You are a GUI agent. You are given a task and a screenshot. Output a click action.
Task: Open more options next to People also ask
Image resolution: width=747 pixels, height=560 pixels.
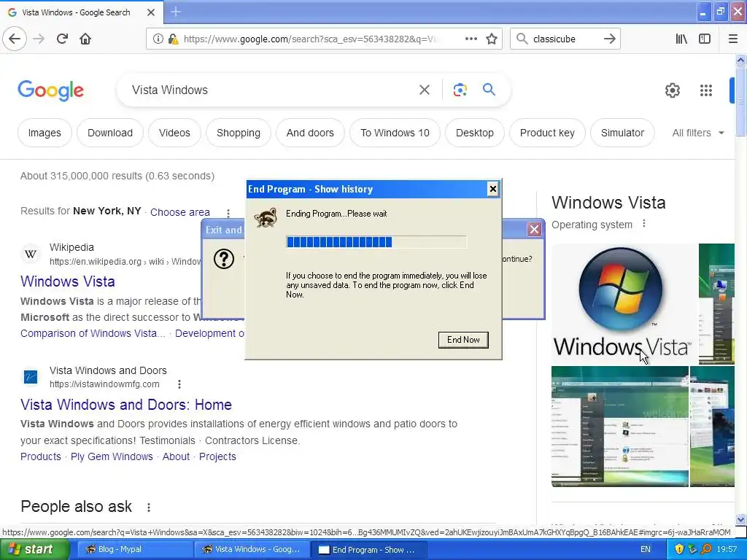(x=149, y=507)
